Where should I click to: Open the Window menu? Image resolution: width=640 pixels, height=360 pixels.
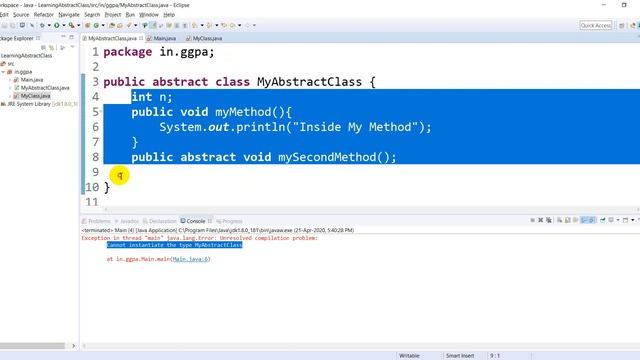click(149, 15)
